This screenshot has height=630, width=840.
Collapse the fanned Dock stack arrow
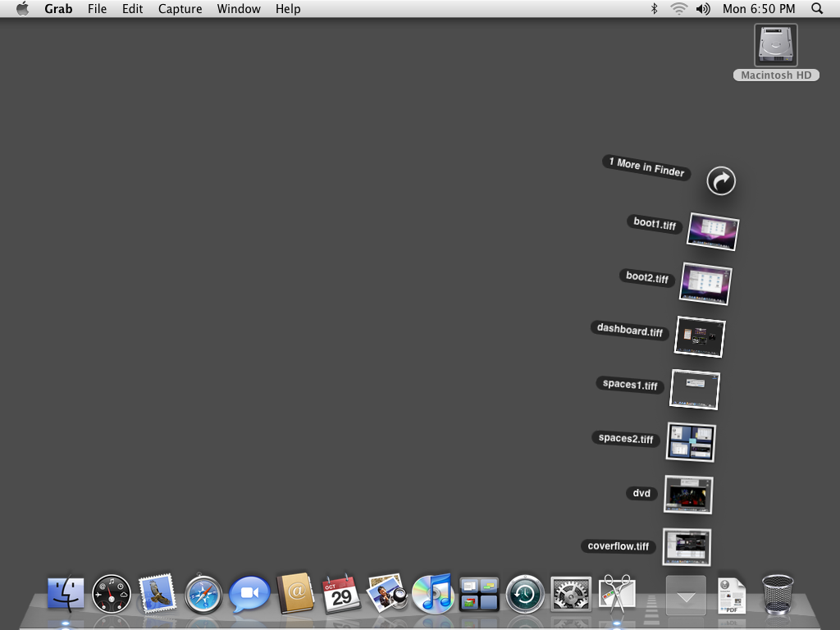(686, 596)
